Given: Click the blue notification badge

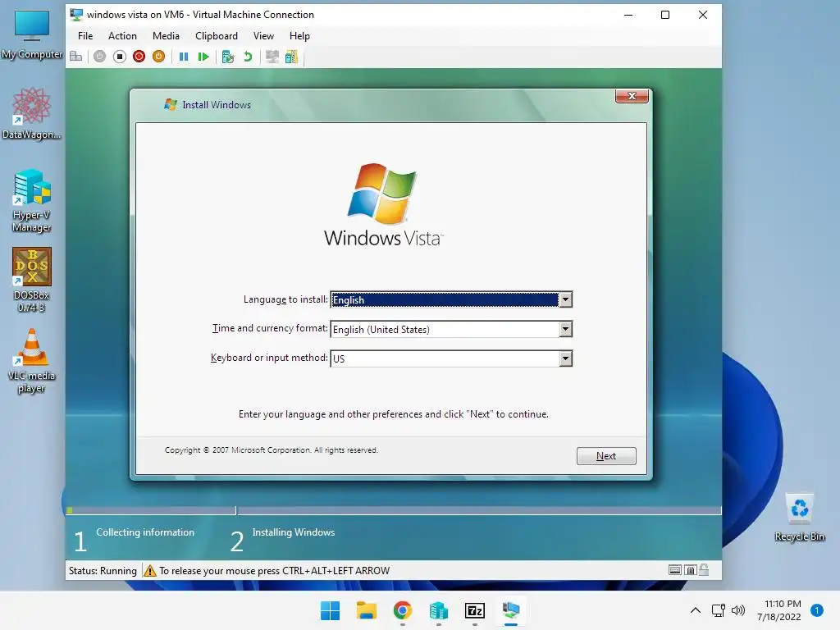Looking at the screenshot, I should (817, 610).
